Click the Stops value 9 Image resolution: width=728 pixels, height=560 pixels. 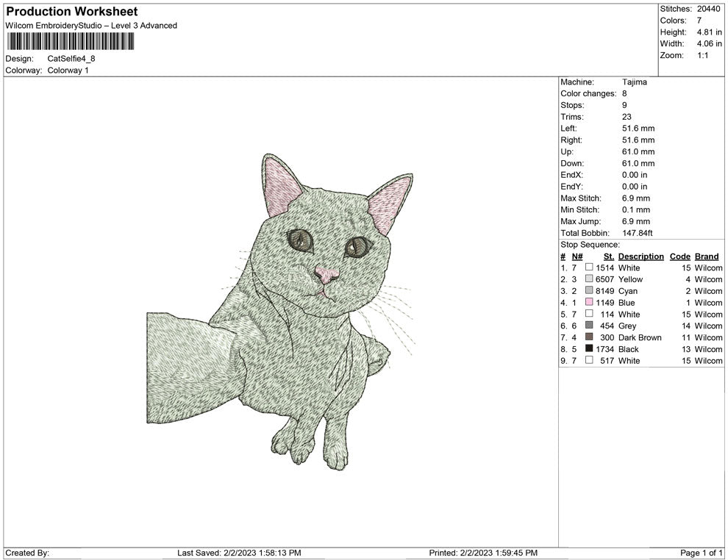[x=624, y=105]
